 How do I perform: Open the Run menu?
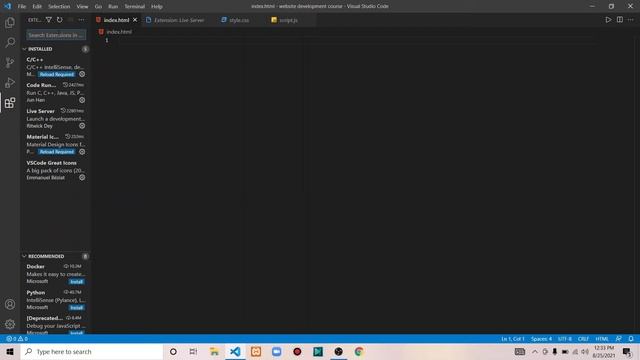coord(113,7)
